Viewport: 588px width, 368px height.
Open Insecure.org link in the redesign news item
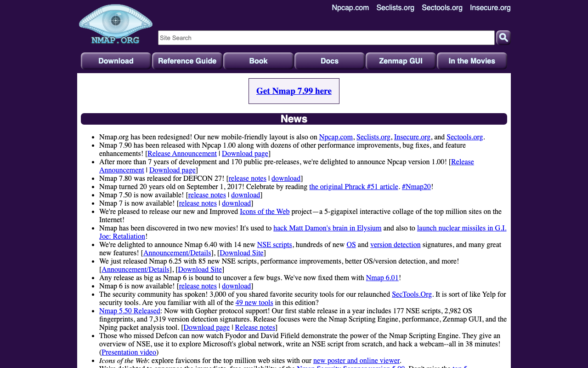pyautogui.click(x=412, y=137)
